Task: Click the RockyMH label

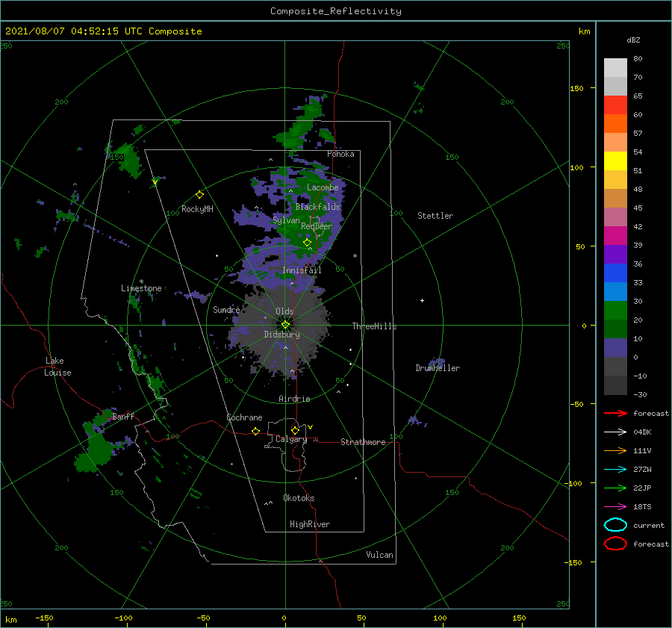Action: click(x=197, y=209)
